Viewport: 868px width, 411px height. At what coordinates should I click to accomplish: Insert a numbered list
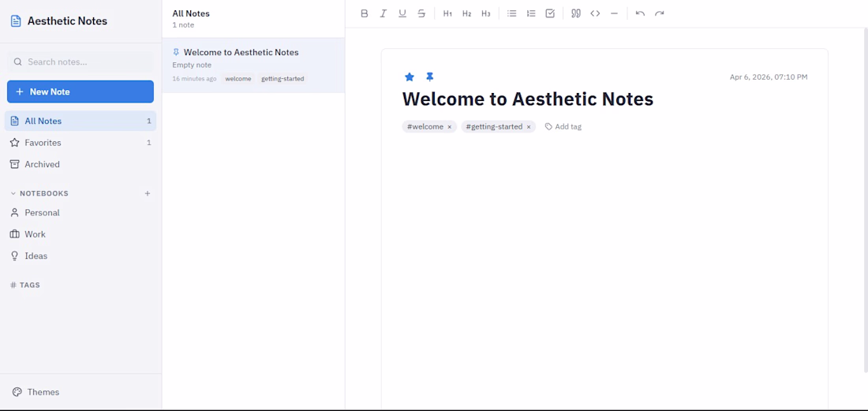pyautogui.click(x=531, y=13)
